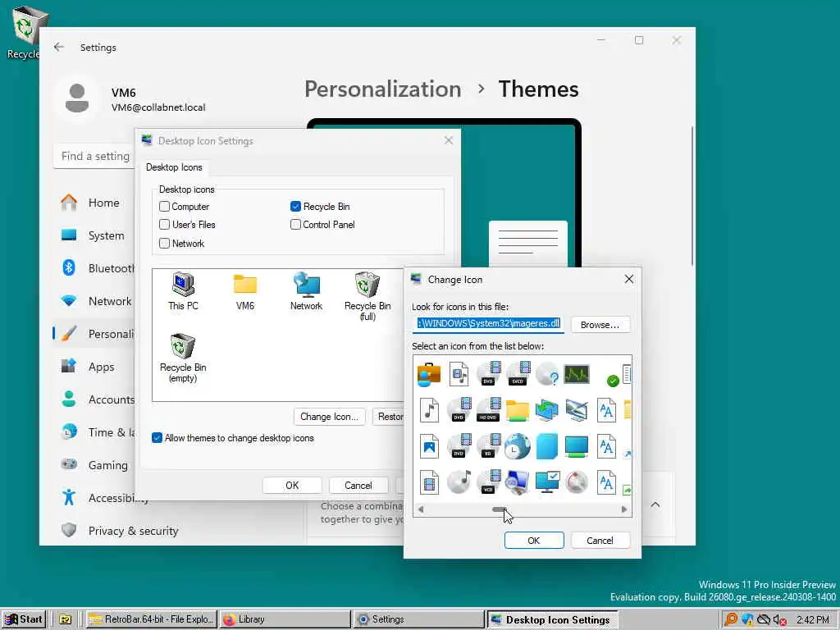Viewport: 840px width, 630px height.
Task: Go to Apps in Settings sidebar
Action: (x=94, y=367)
